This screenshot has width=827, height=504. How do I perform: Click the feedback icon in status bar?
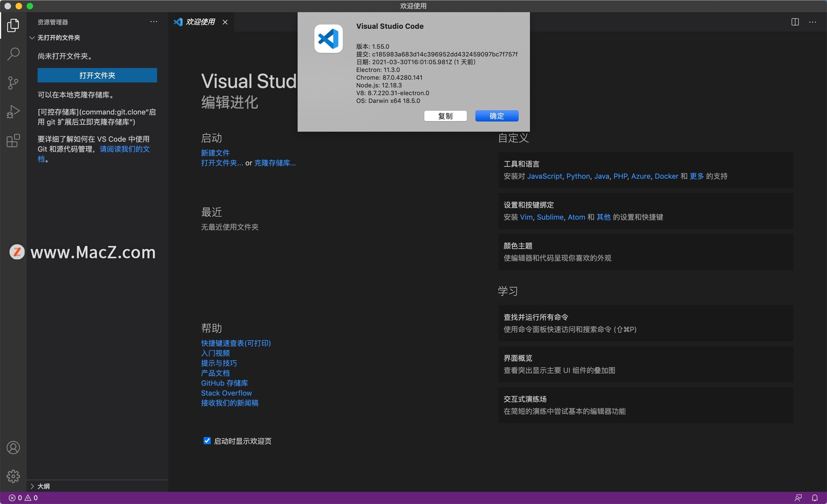tap(798, 498)
